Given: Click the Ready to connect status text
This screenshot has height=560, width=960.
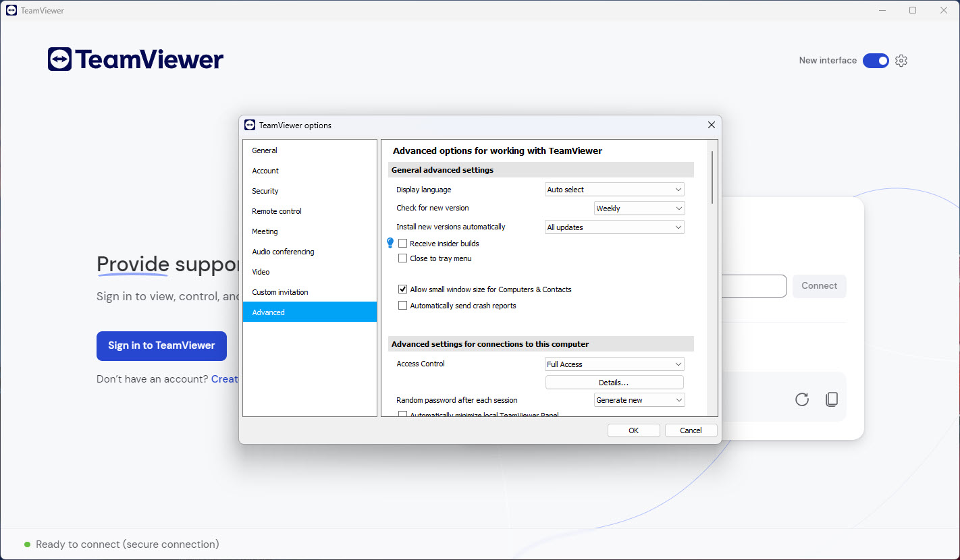Looking at the screenshot, I should pyautogui.click(x=128, y=544).
